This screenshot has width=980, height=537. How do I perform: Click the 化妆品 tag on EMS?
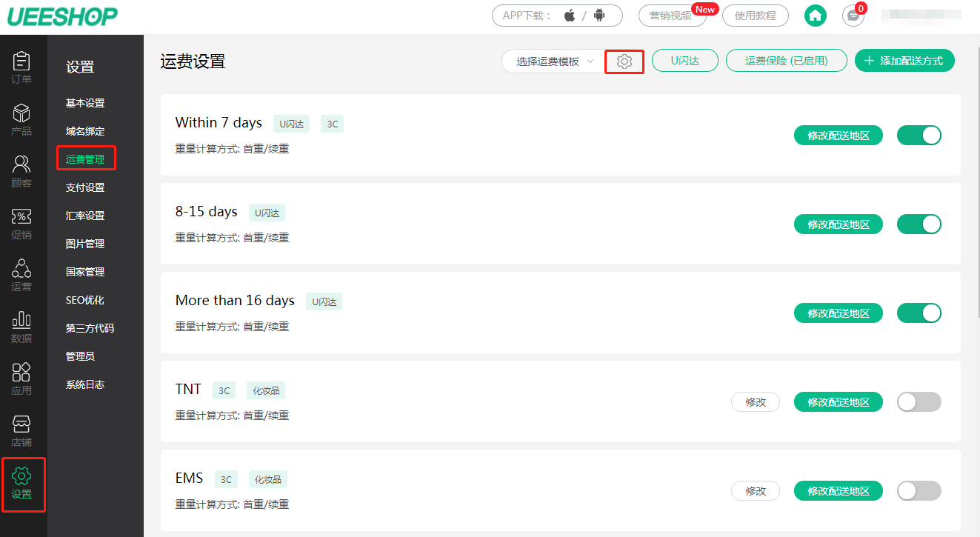coord(268,479)
